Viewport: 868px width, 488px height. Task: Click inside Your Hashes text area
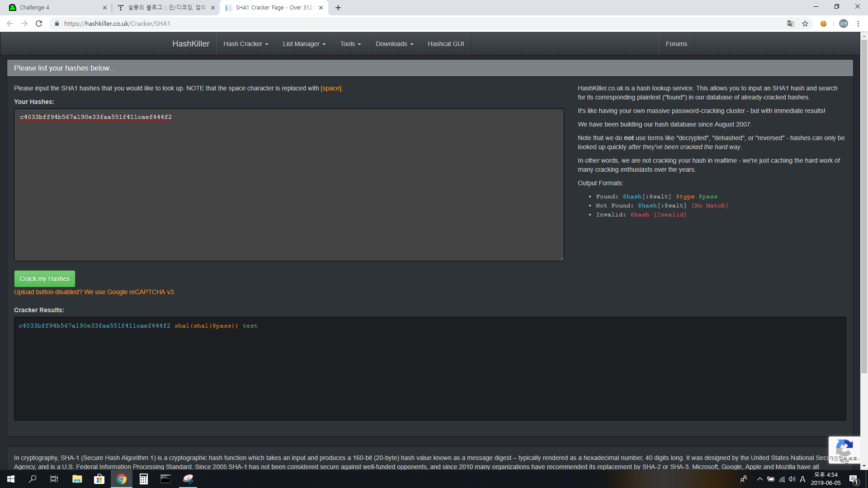288,185
